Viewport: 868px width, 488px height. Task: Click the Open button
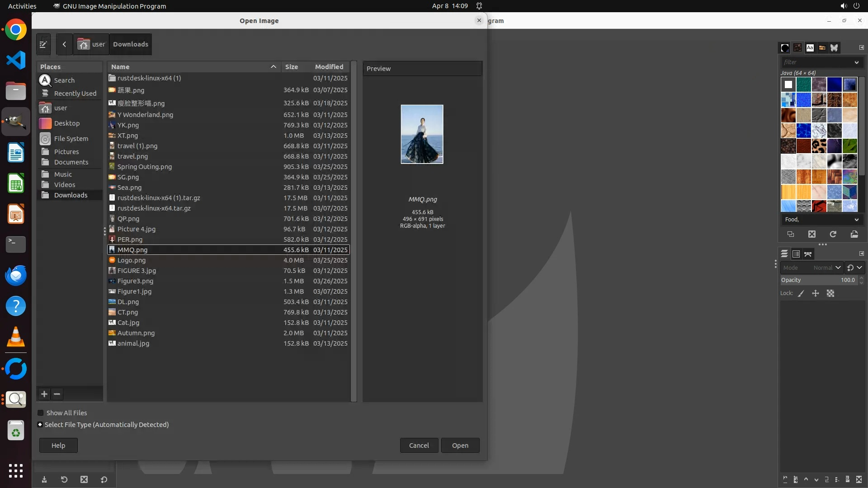[460, 446]
